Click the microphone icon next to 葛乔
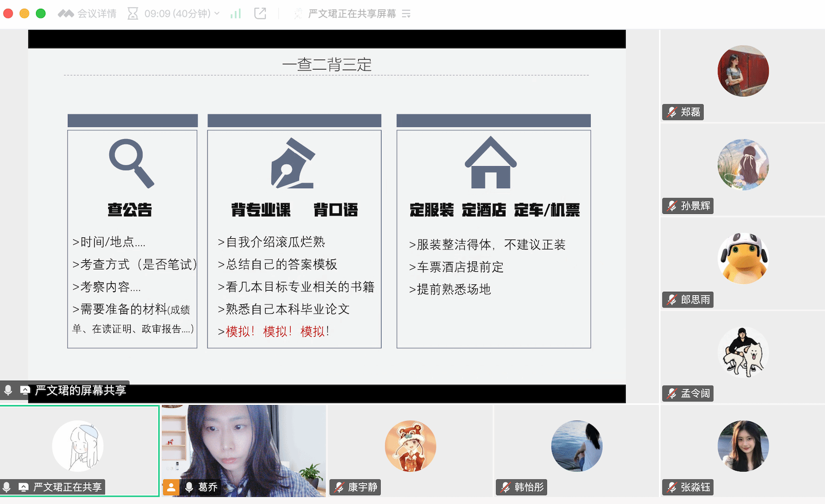 pos(189,487)
